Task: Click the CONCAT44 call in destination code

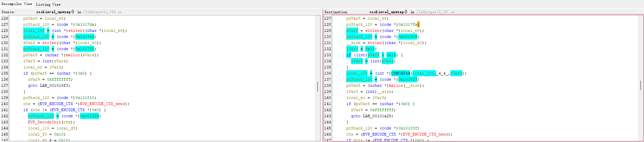Action: [x=400, y=73]
